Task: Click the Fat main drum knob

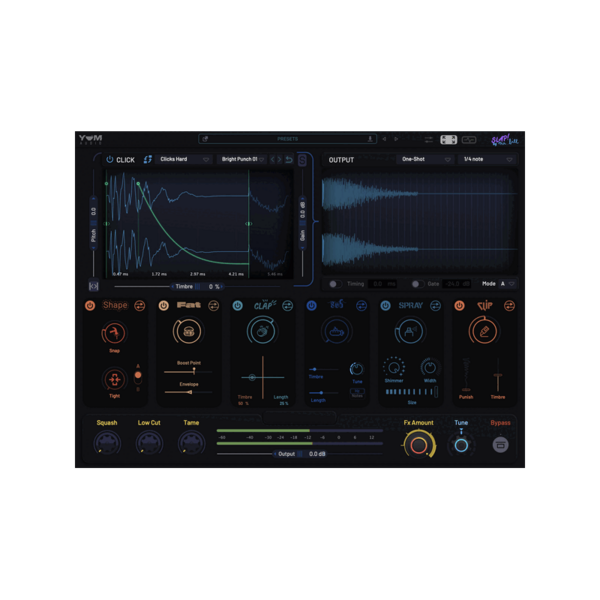Action: click(188, 331)
